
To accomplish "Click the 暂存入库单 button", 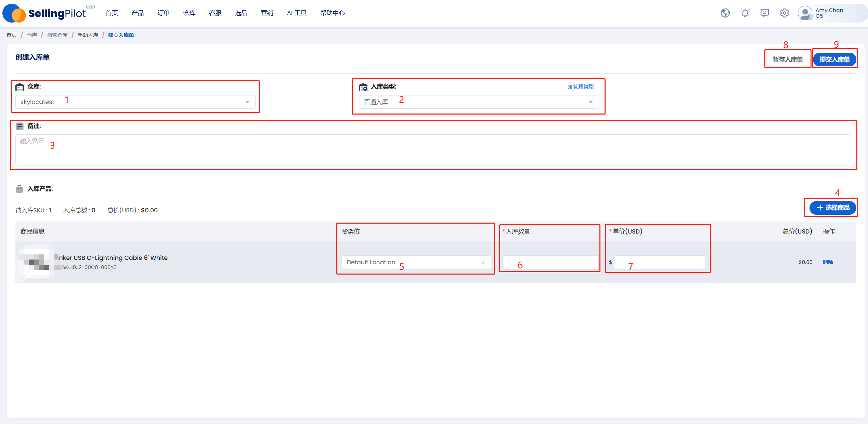I will (x=788, y=59).
